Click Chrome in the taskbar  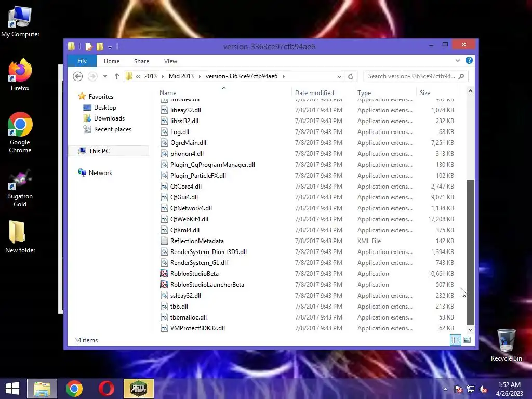coord(74,389)
